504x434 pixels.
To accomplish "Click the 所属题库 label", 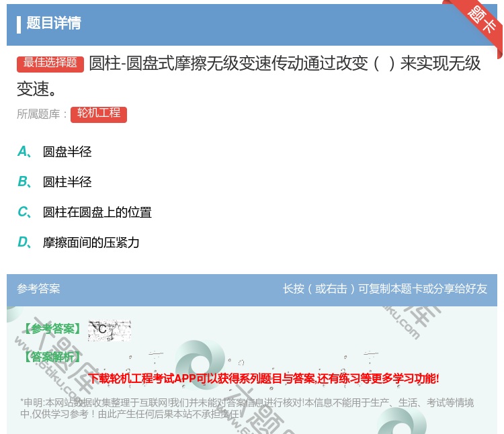I will [x=42, y=114].
